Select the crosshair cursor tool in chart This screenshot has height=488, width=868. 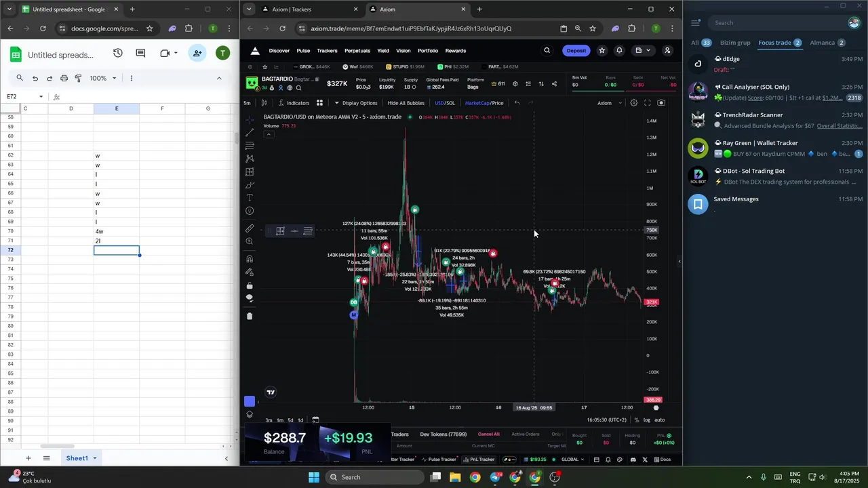[250, 119]
